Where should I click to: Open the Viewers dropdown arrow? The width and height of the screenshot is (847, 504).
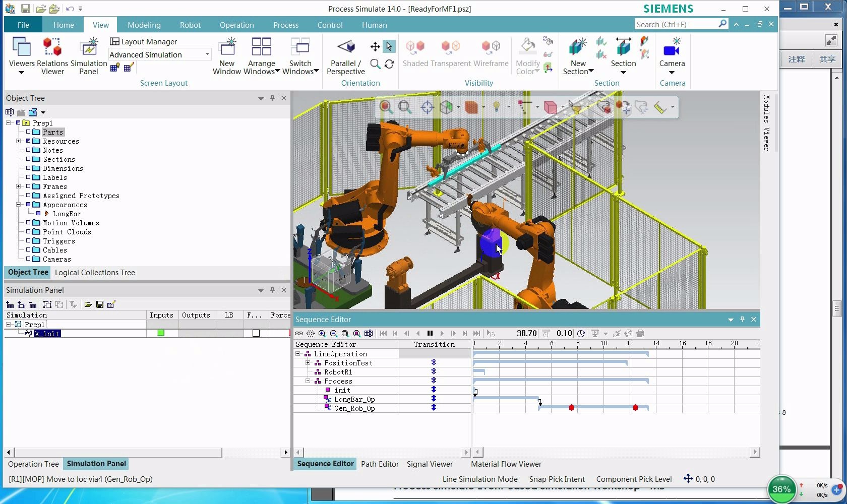coord(21,73)
